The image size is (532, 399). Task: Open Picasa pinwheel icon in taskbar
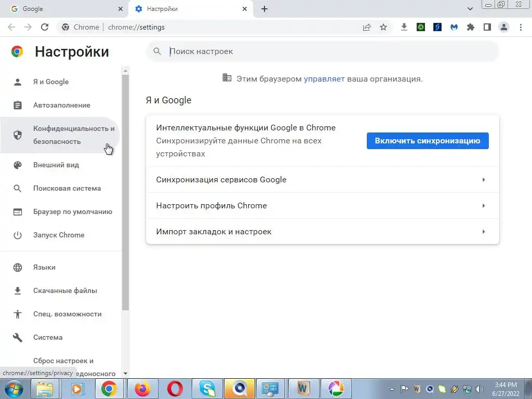pos(336,389)
